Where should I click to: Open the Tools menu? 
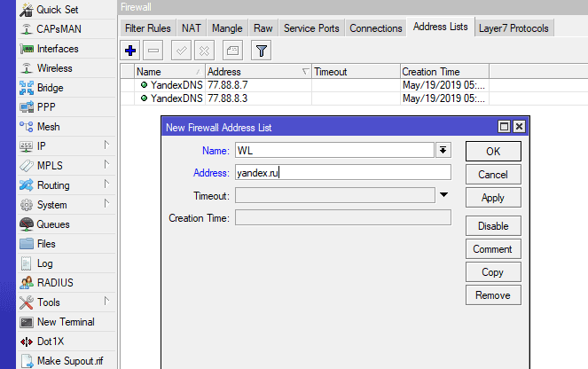(x=67, y=302)
